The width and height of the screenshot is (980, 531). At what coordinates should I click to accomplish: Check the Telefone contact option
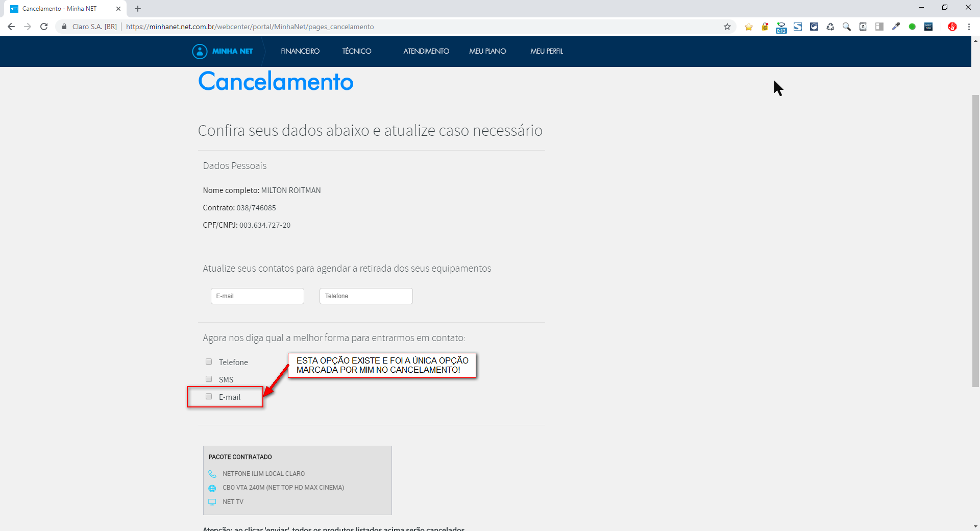click(x=209, y=361)
